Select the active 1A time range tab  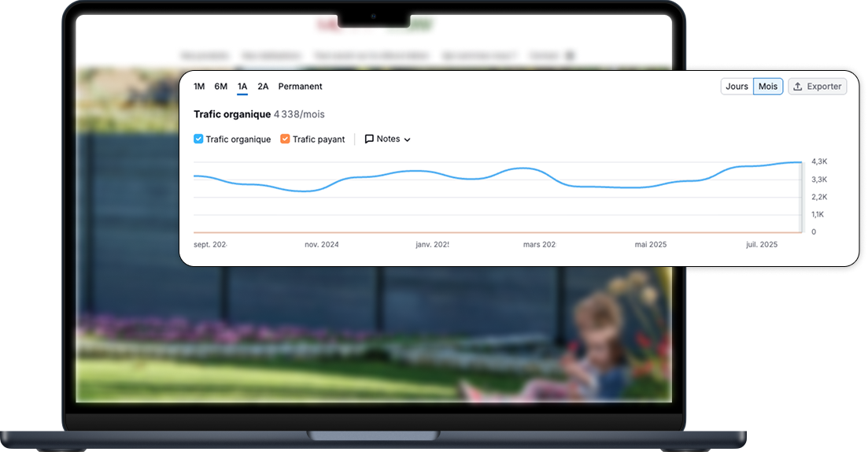tap(242, 87)
